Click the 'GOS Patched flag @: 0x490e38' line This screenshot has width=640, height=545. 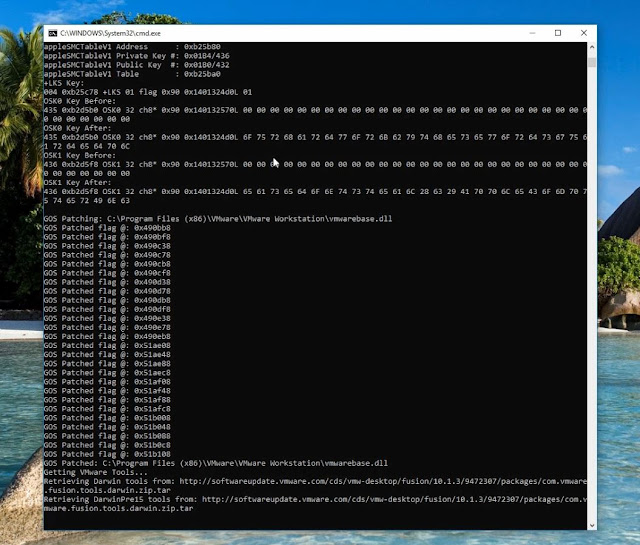[x=107, y=318]
